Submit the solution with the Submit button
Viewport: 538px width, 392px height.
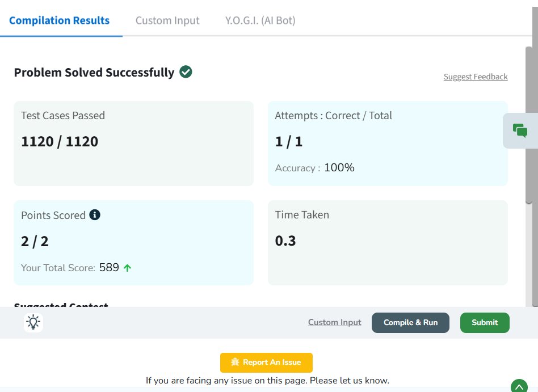click(485, 323)
